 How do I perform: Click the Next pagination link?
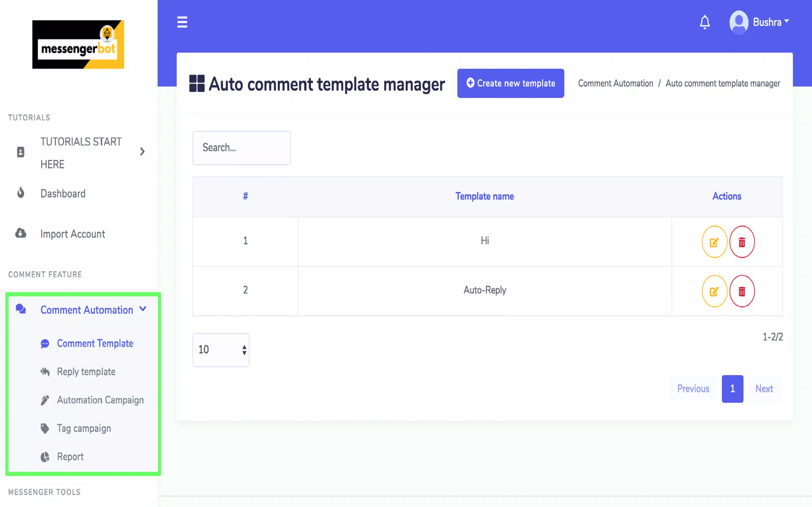click(764, 388)
